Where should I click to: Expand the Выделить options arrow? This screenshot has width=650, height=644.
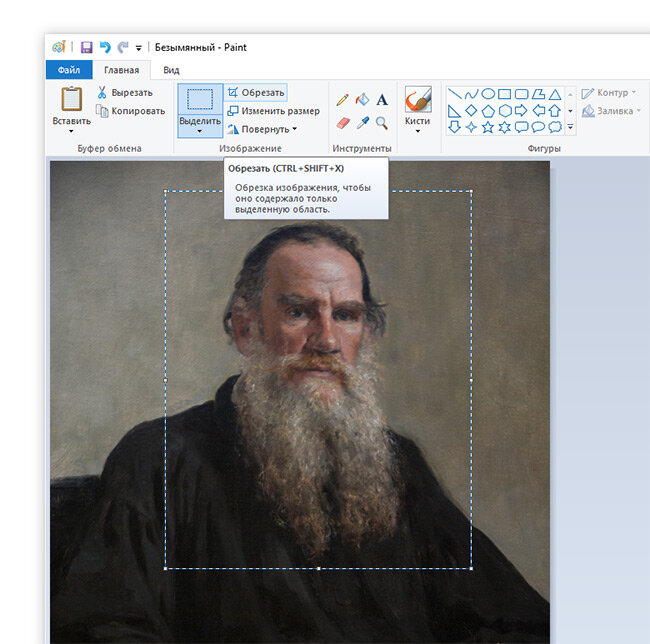pyautogui.click(x=200, y=131)
